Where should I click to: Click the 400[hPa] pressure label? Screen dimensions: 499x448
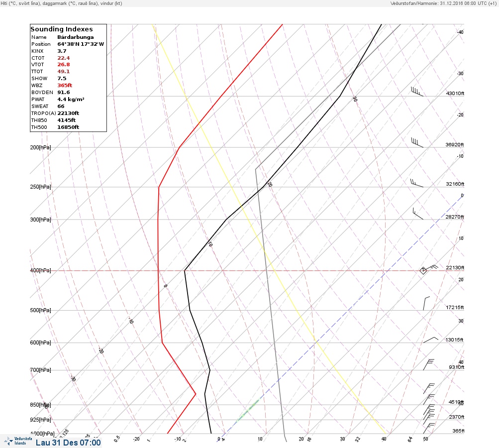click(40, 270)
